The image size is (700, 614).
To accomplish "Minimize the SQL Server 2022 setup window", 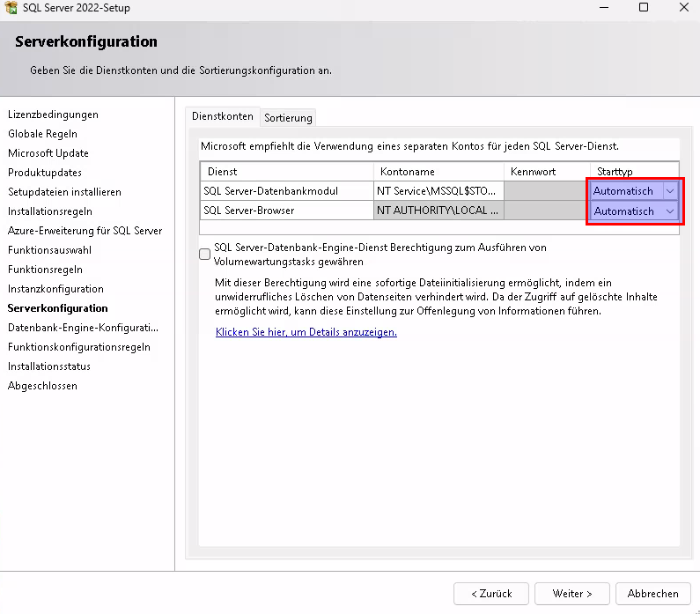I will pyautogui.click(x=603, y=8).
